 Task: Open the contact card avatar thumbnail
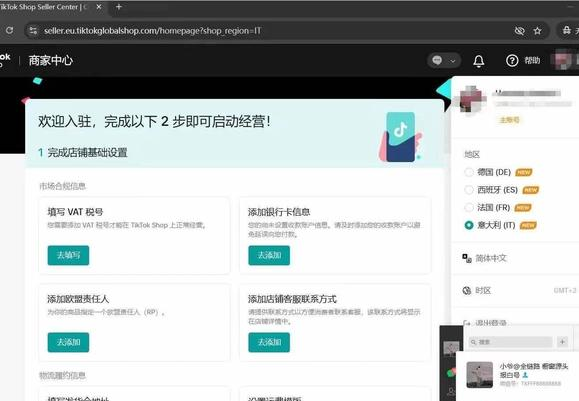click(480, 375)
